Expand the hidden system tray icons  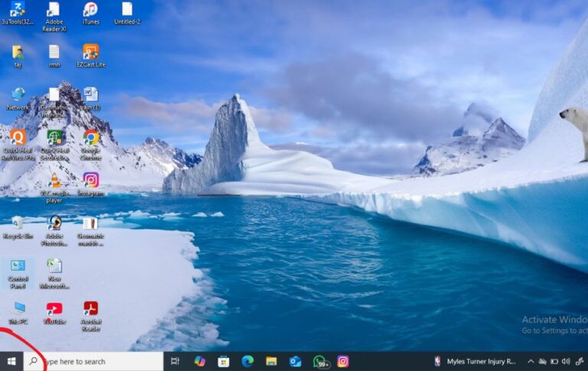[x=531, y=361]
